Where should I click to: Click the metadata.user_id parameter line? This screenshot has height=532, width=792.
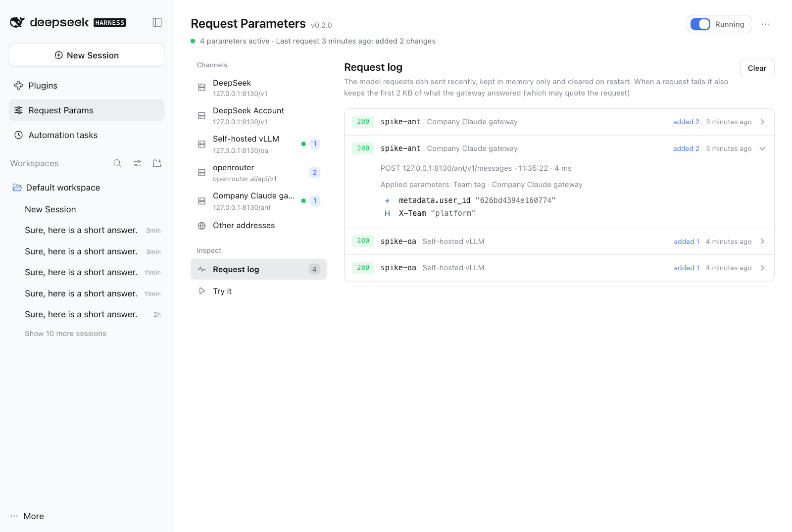(x=470, y=200)
